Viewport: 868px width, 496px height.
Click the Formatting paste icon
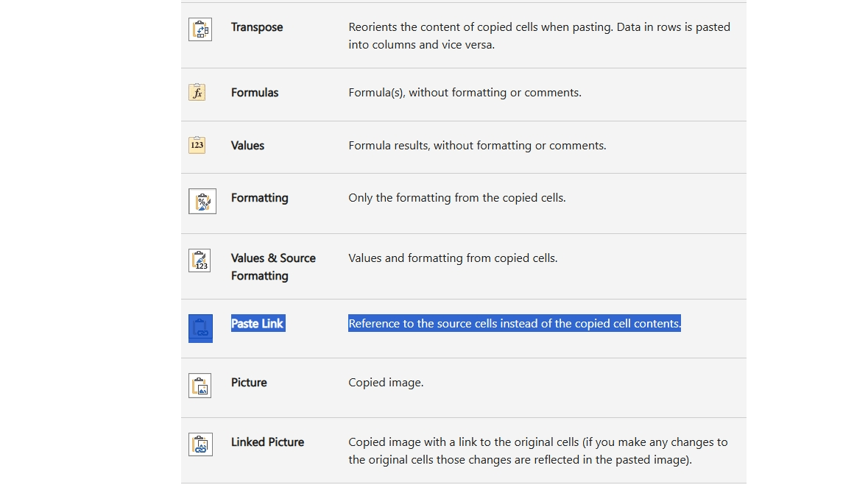pyautogui.click(x=202, y=201)
